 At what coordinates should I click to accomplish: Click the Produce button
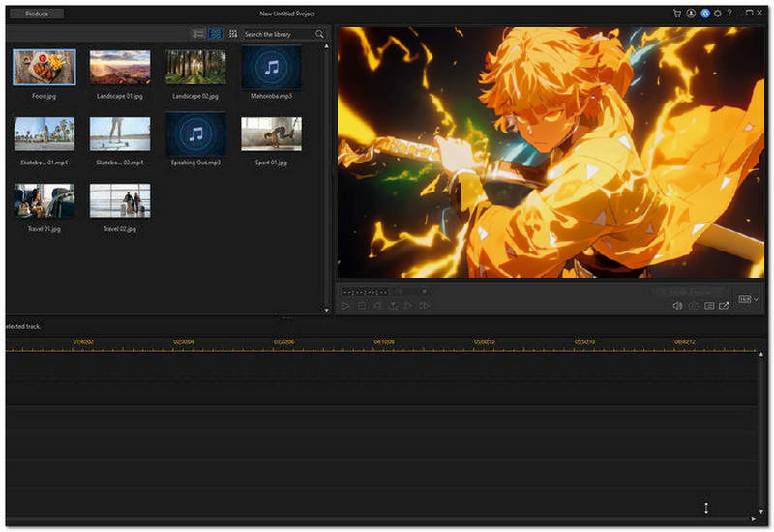(36, 14)
